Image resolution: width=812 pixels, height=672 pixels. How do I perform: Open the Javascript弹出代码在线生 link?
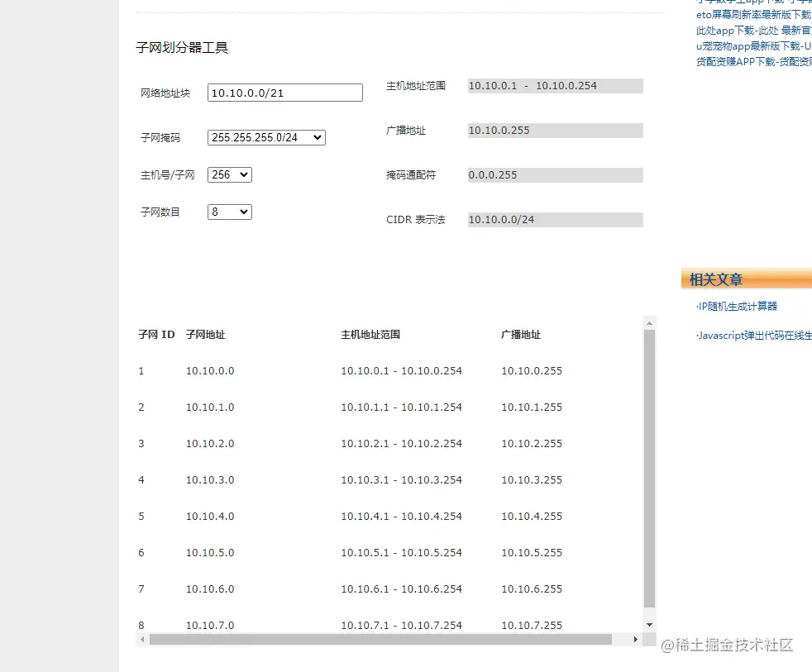point(754,336)
